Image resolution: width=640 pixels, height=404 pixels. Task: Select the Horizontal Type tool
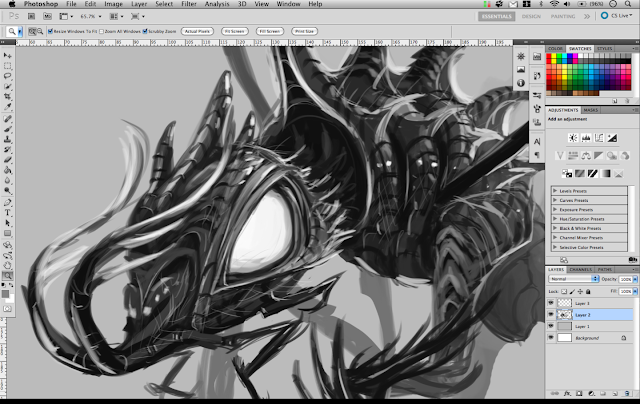pyautogui.click(x=7, y=213)
